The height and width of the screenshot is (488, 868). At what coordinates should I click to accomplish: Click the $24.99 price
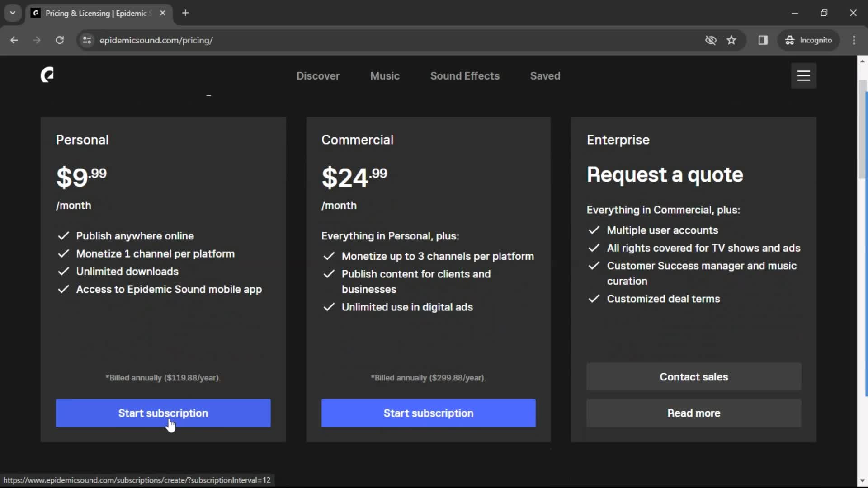click(x=354, y=177)
